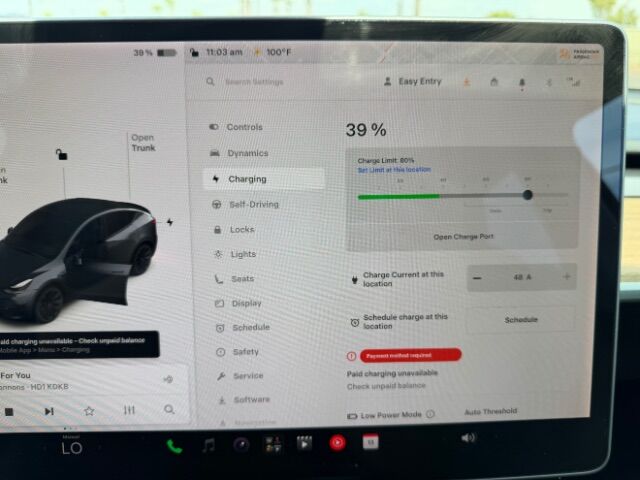Tap the volume speaker icon
Image resolution: width=640 pixels, height=480 pixels.
tap(468, 438)
